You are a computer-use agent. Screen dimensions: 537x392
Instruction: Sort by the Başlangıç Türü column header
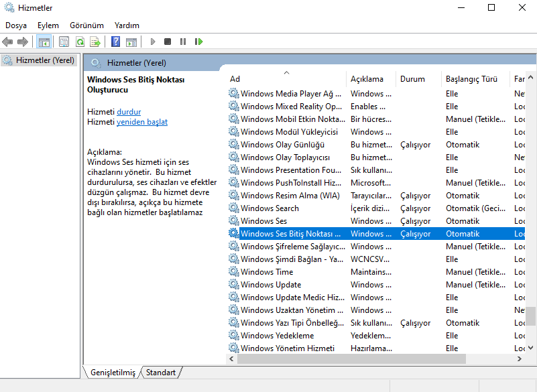[475, 79]
